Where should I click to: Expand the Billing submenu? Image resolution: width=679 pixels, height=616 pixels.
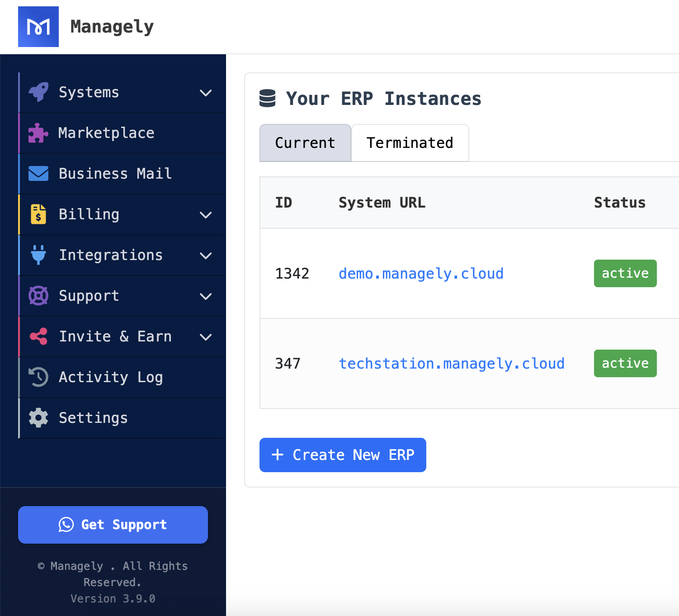click(x=206, y=215)
